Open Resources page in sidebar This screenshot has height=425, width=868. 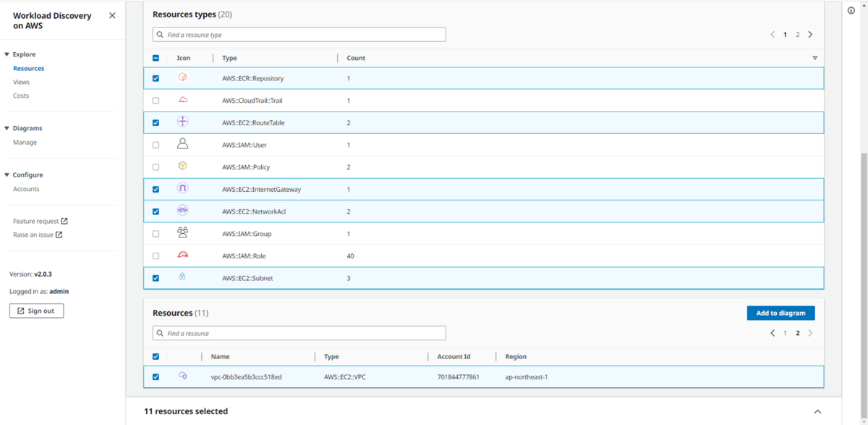point(28,68)
